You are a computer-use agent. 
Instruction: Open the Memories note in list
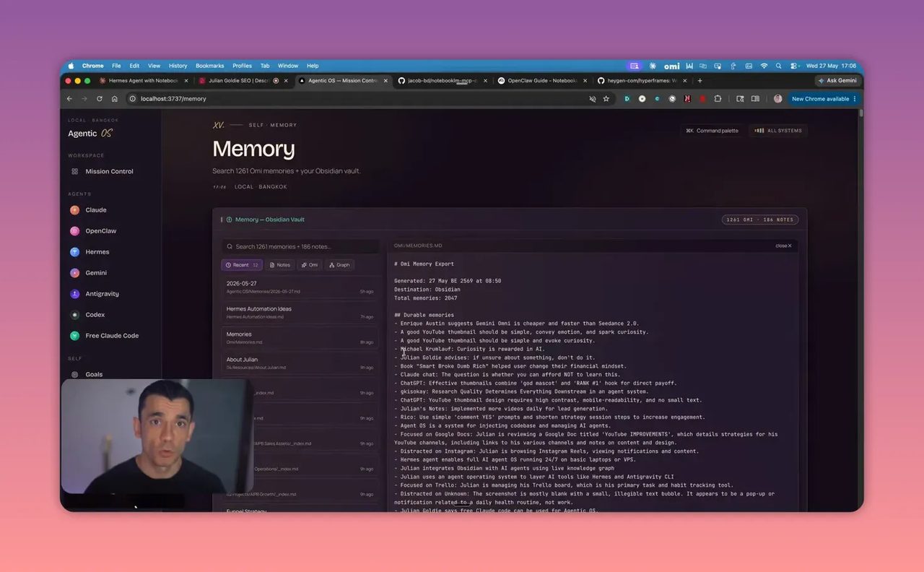(x=300, y=337)
